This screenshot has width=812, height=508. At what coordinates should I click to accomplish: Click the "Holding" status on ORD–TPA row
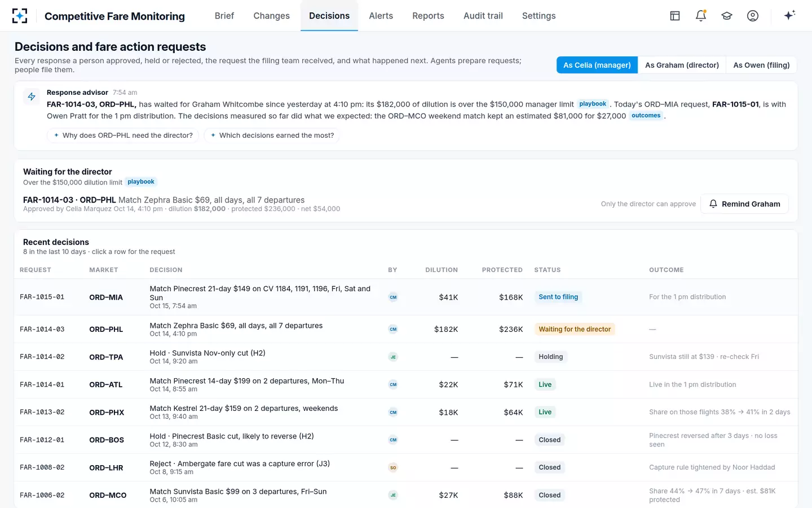[551, 357]
